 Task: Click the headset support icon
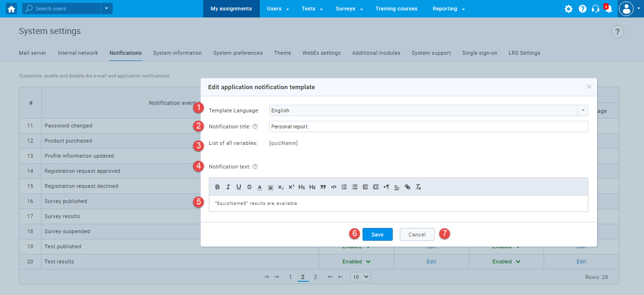595,9
